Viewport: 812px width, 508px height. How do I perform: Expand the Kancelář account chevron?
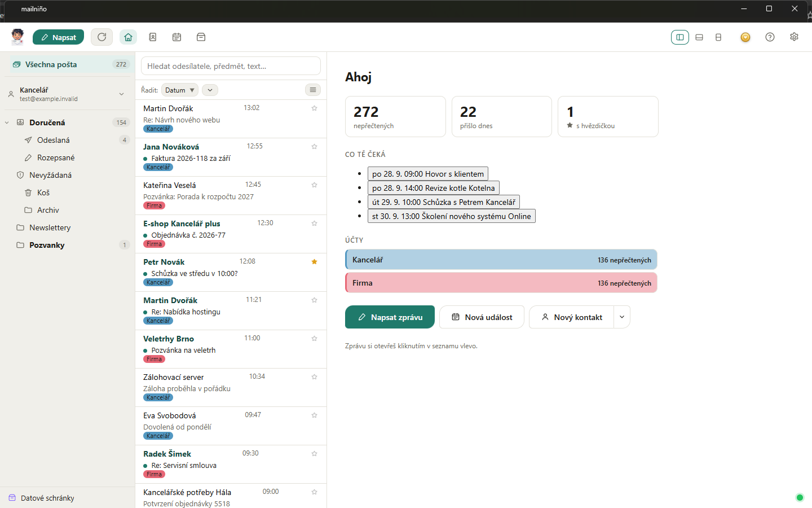click(x=121, y=94)
